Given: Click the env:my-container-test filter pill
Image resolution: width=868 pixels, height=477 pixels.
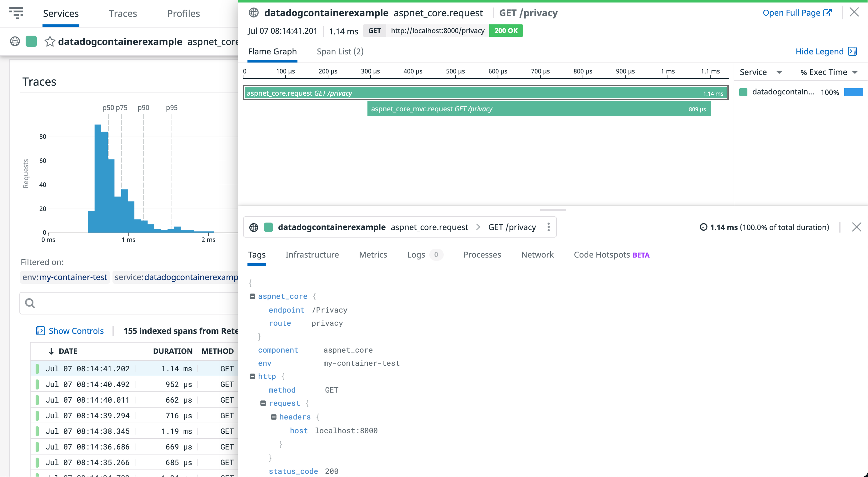Looking at the screenshot, I should pyautogui.click(x=64, y=277).
